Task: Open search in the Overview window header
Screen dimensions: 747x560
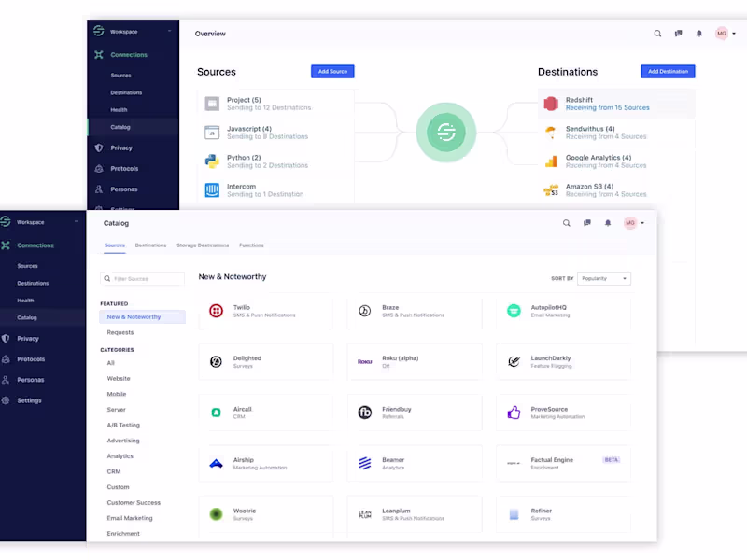Action: [x=657, y=34]
